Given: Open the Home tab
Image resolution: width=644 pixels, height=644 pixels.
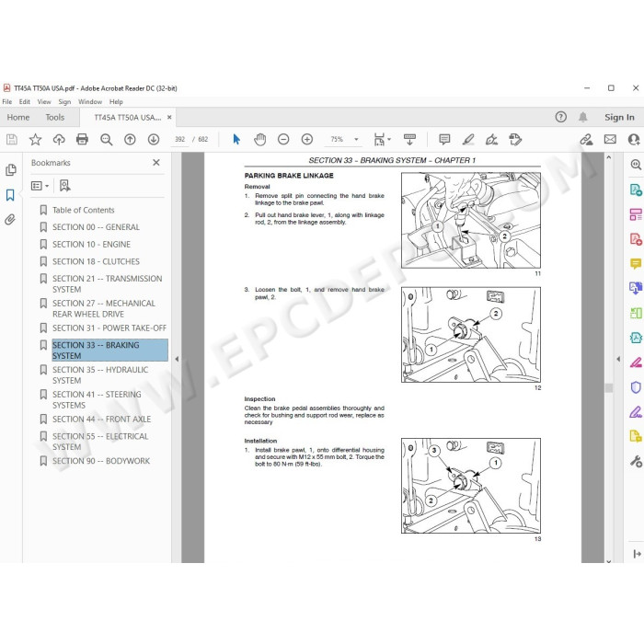Looking at the screenshot, I should pyautogui.click(x=18, y=117).
